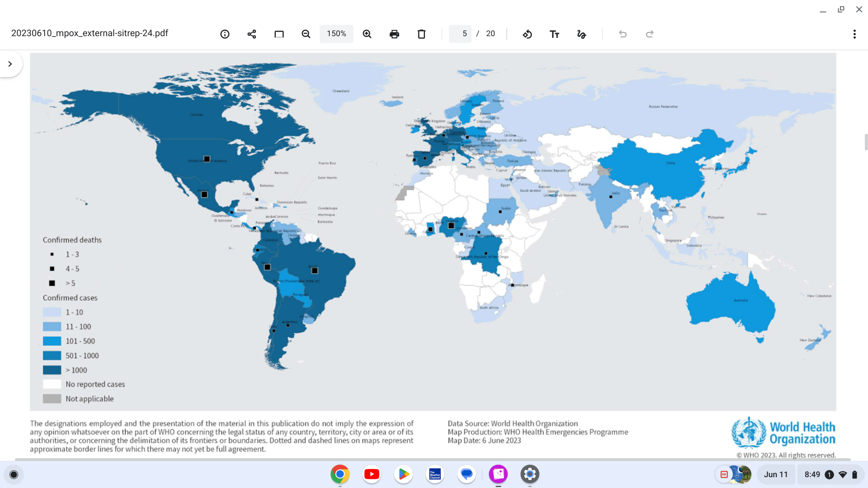Expand the left thumbnail sidebar
The width and height of the screenshot is (868, 488).
coord(10,64)
